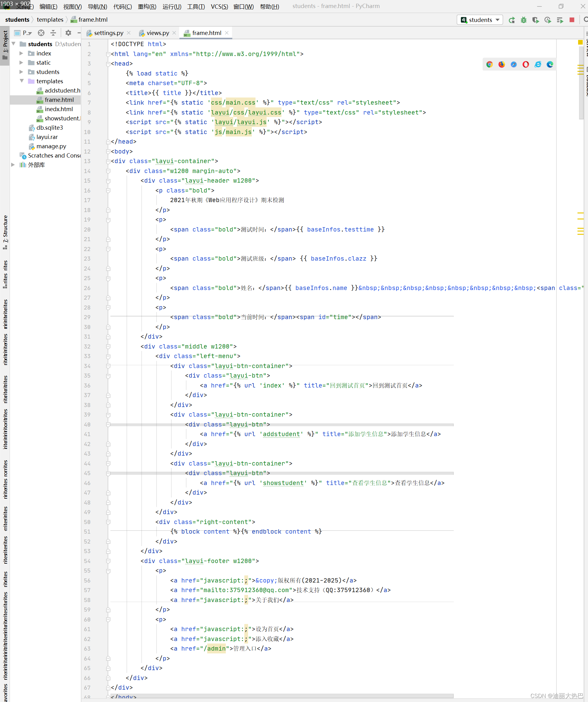Open frame.html in Safari browser
Viewport: 588px width, 702px height.
coord(513,64)
